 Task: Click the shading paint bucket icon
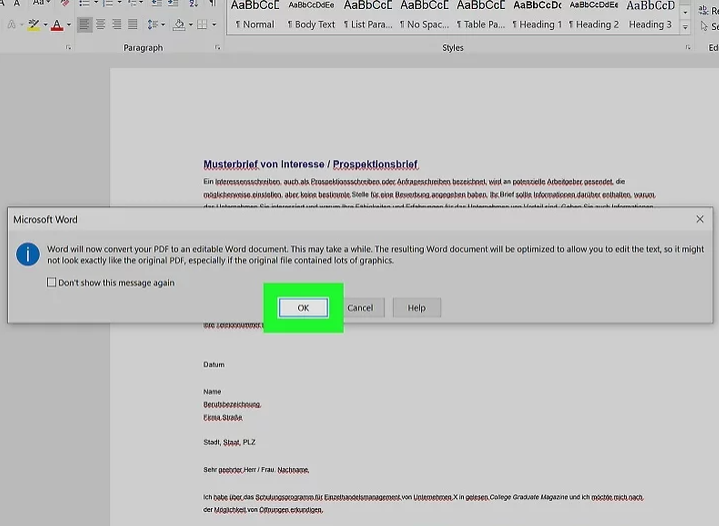click(179, 24)
